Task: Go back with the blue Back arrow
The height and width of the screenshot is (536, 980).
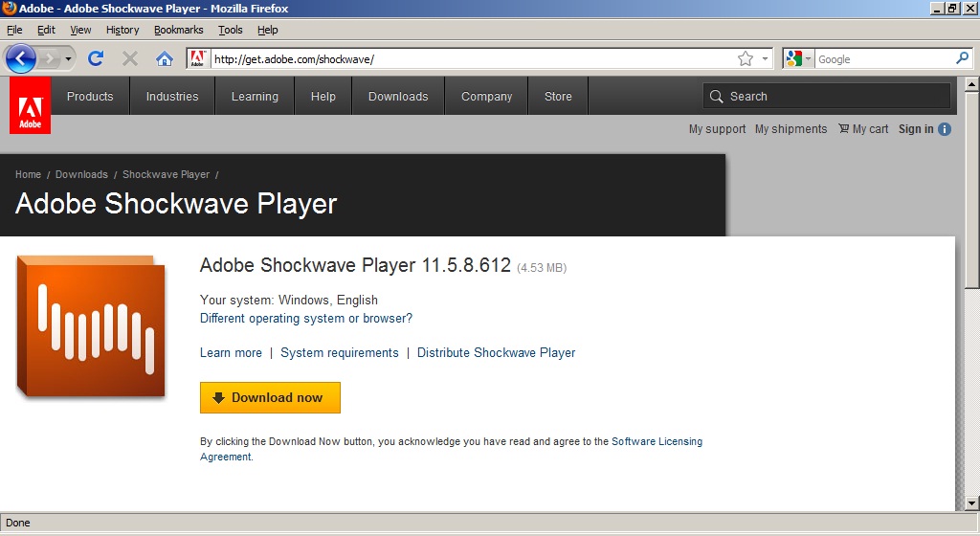Action: [x=20, y=58]
